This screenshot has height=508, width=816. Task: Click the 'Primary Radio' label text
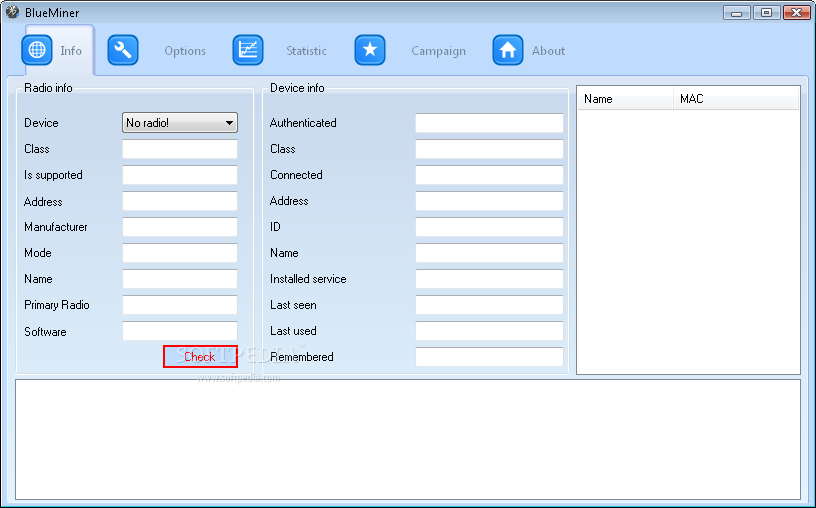tap(57, 305)
